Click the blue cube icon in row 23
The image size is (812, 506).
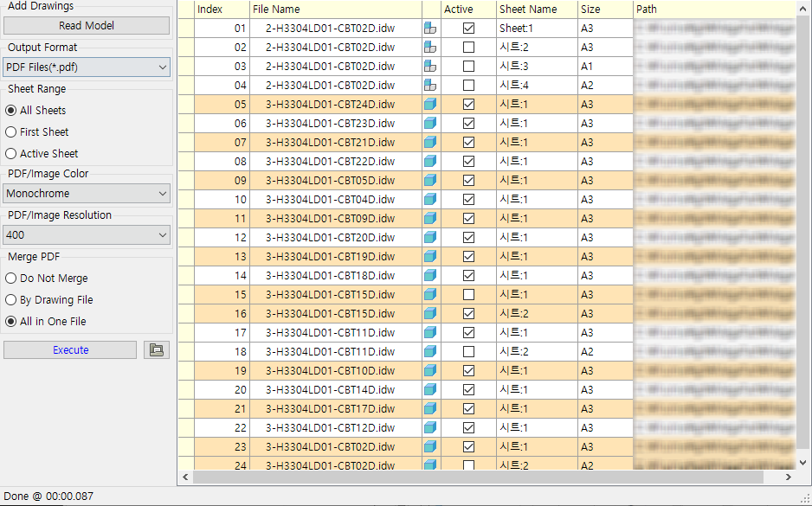coord(430,447)
